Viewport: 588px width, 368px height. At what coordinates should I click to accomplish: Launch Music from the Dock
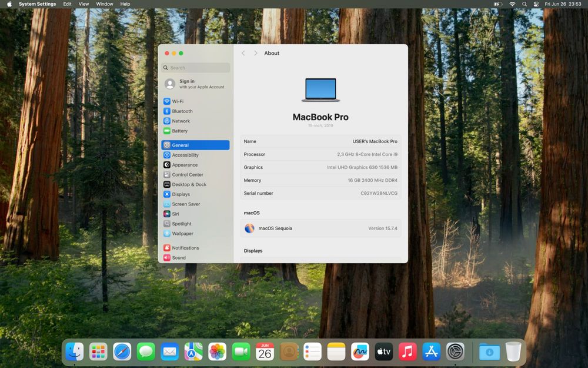click(x=407, y=352)
